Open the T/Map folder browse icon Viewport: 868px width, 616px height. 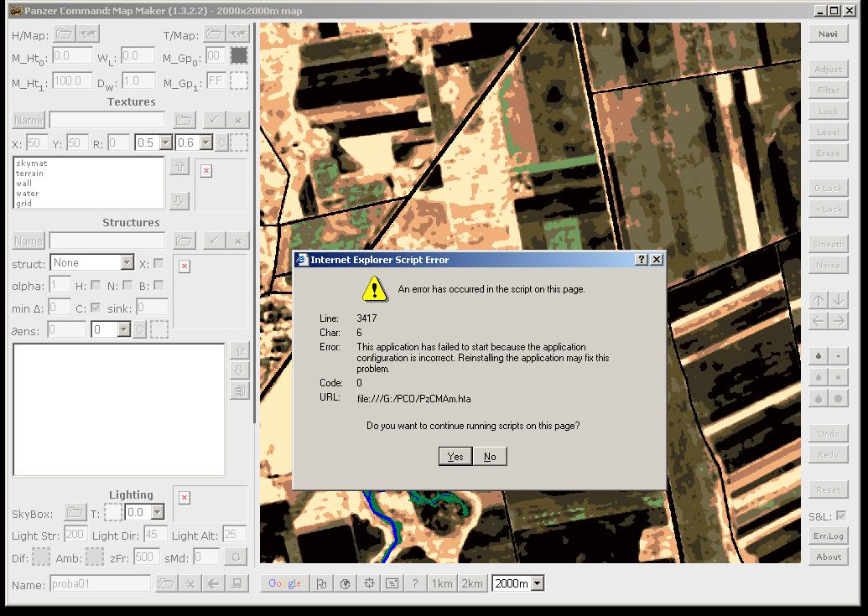(214, 34)
